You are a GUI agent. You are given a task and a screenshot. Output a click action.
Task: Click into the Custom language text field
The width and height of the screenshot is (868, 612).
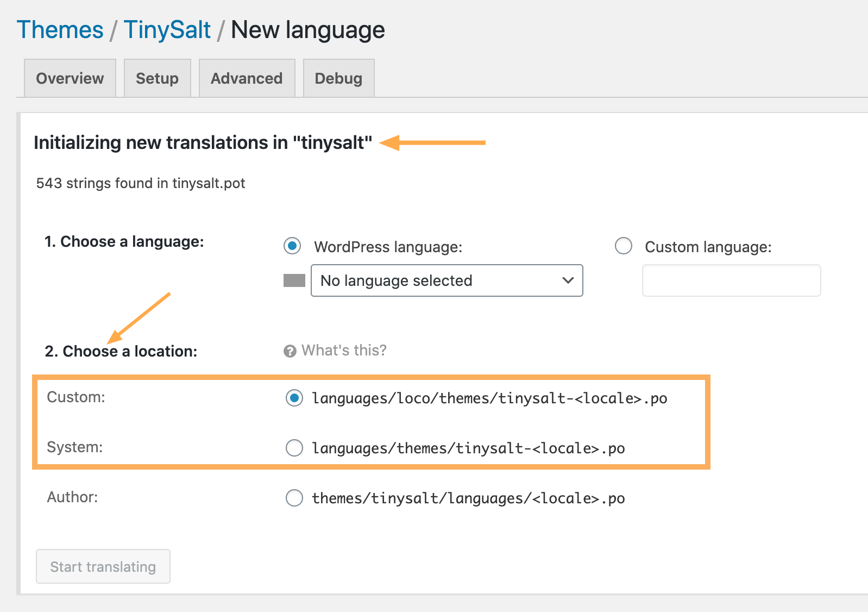coord(732,280)
